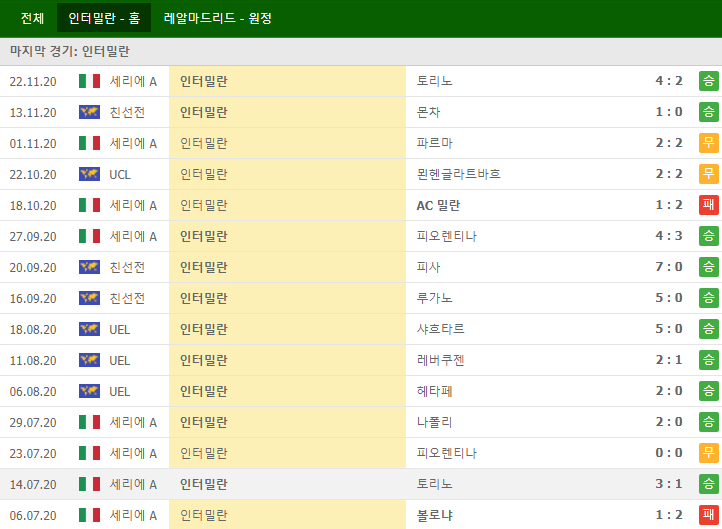Screen dimensions: 722x529
Task: Click the 세리에 A label on the 29.07.20 row
Action: (133, 422)
